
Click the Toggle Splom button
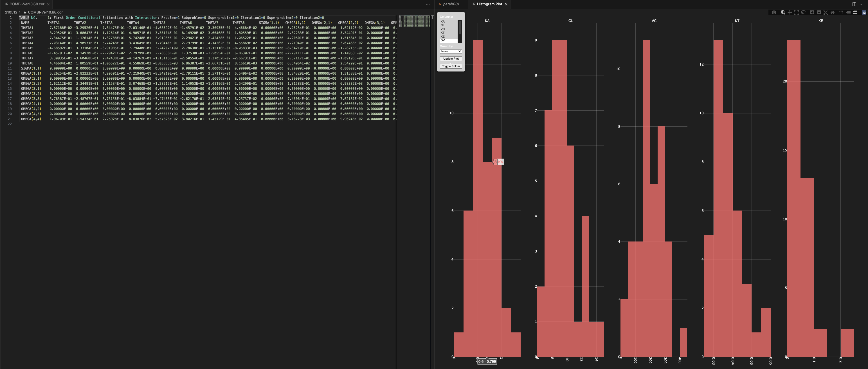[x=451, y=66]
